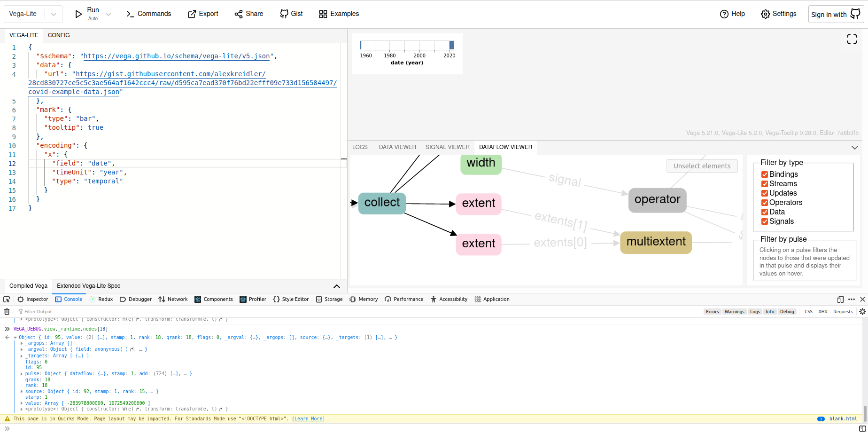
Task: Clear console output trash icon
Action: (7, 312)
